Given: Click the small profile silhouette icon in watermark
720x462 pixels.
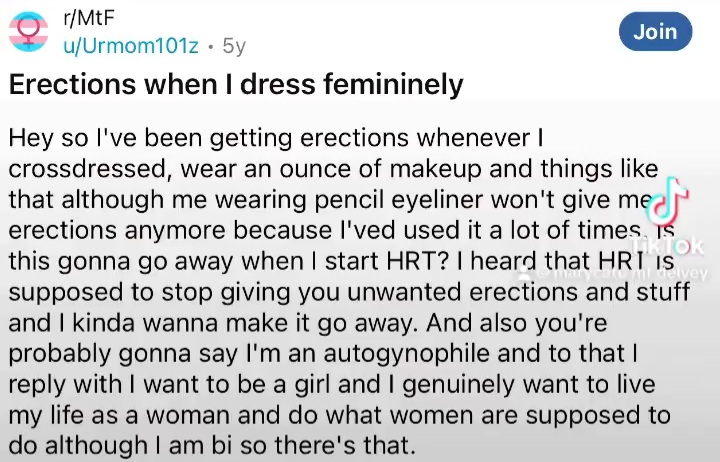Looking at the screenshot, I should click(x=523, y=274).
